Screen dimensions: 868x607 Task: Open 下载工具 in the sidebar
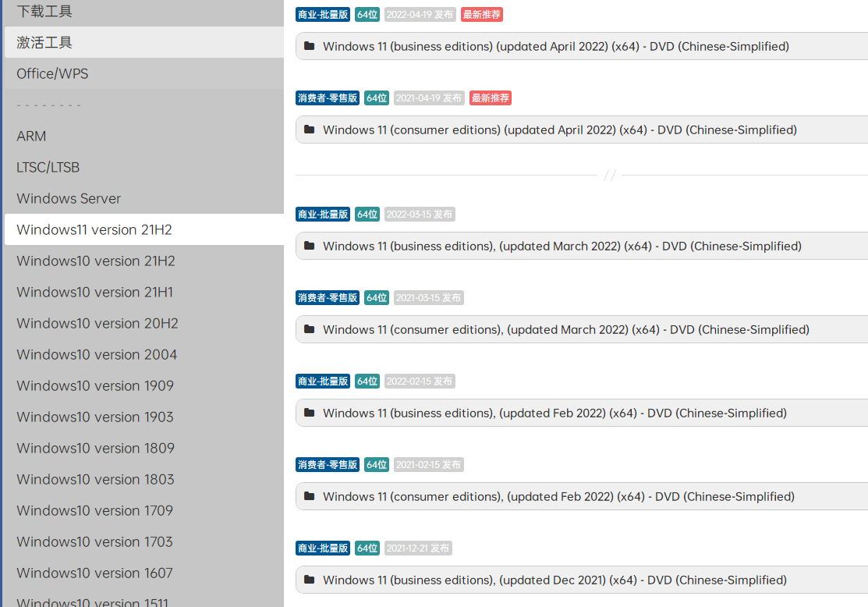pyautogui.click(x=144, y=12)
